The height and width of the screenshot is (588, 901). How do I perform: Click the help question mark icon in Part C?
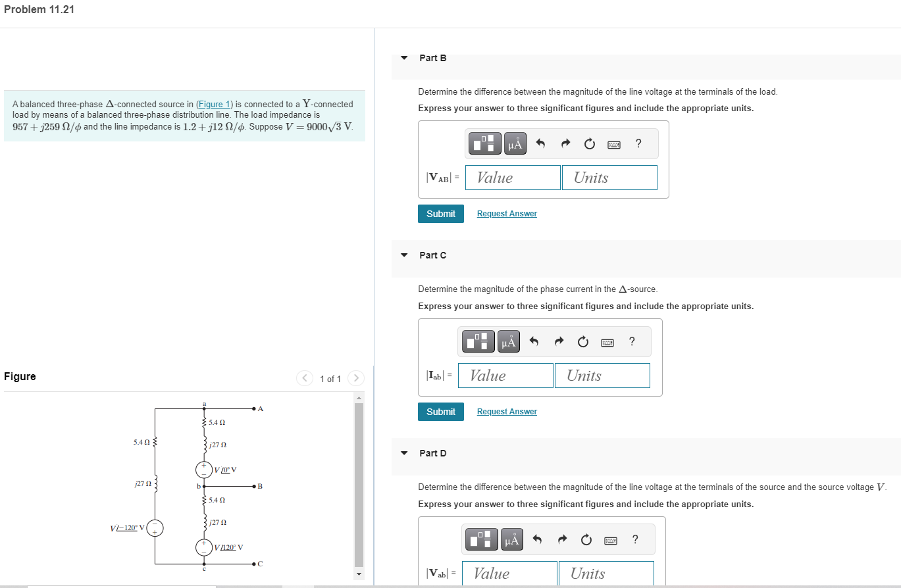point(631,341)
